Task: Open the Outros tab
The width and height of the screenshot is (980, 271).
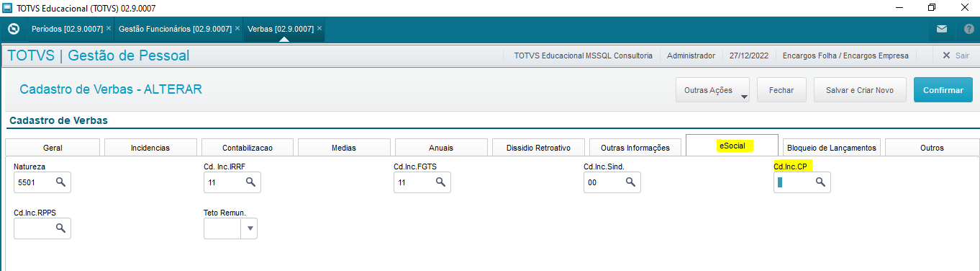Action: [932, 148]
